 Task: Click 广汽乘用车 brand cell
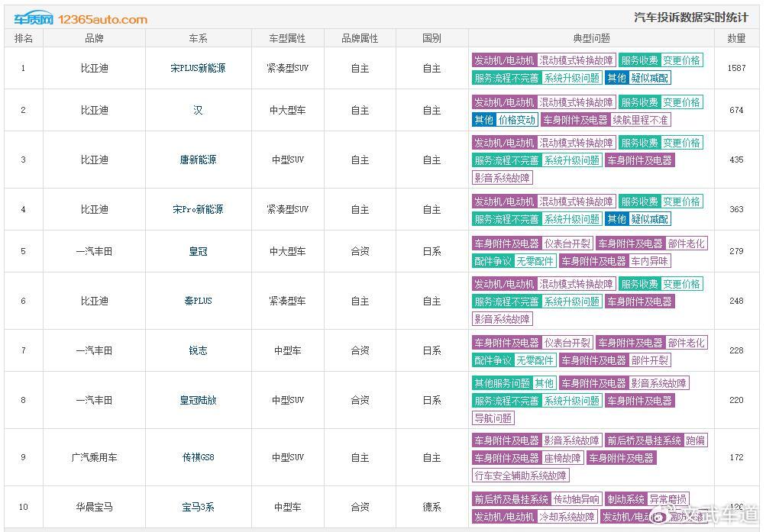pyautogui.click(x=94, y=457)
